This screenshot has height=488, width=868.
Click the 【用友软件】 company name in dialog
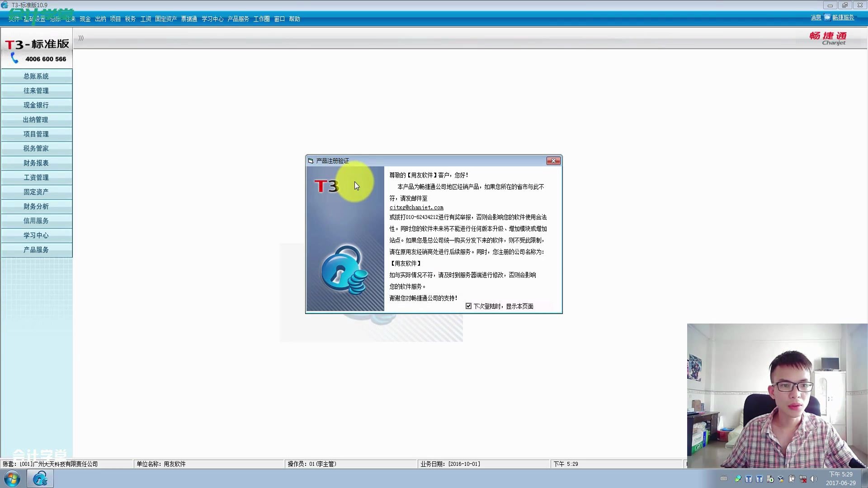pyautogui.click(x=406, y=263)
